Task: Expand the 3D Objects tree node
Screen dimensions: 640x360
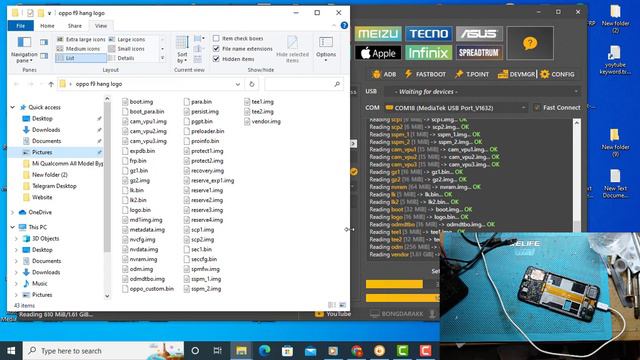Action: click(16, 238)
